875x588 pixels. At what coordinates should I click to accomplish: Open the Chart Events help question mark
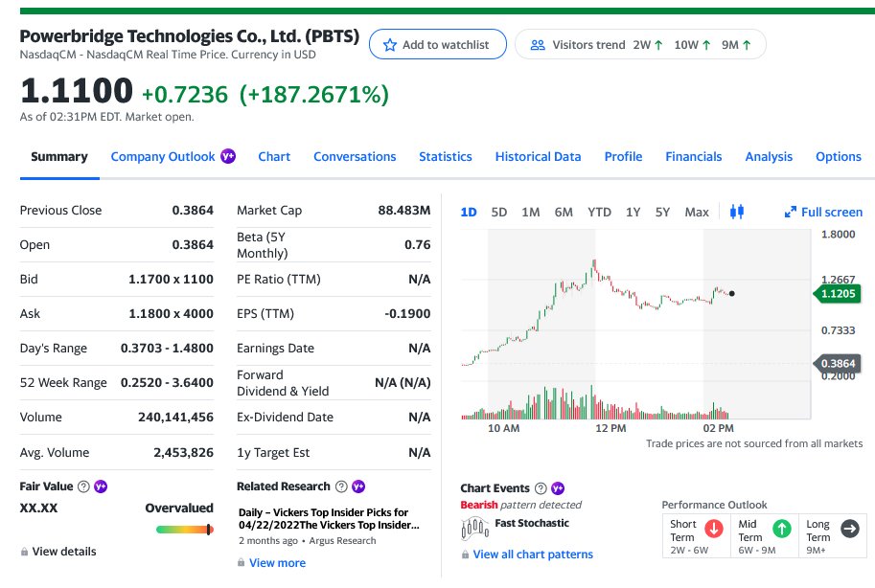click(541, 488)
